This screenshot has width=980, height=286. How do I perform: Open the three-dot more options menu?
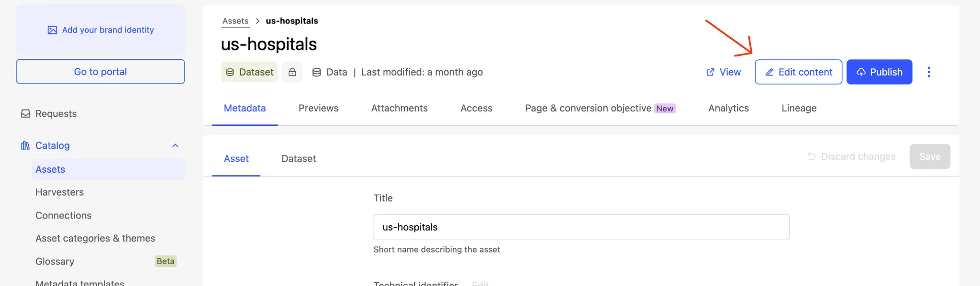coord(929,72)
